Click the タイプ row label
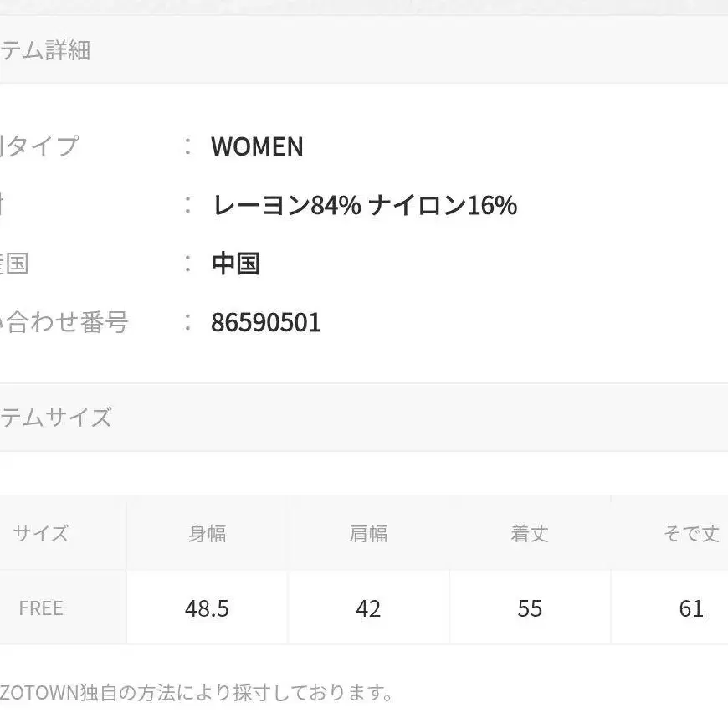 40,146
